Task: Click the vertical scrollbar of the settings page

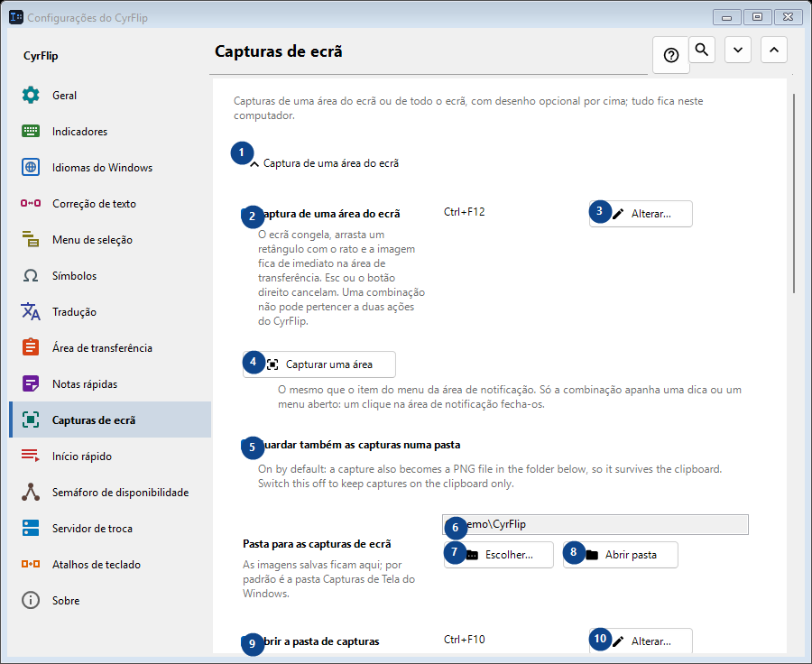Action: tap(794, 194)
